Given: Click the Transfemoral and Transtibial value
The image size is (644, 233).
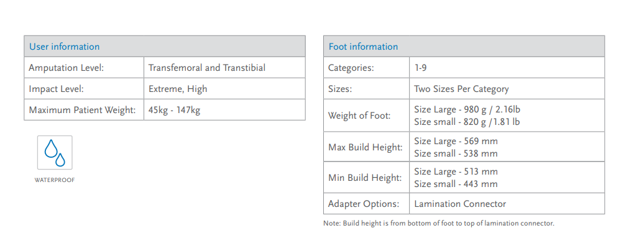Looking at the screenshot, I should click(207, 67).
